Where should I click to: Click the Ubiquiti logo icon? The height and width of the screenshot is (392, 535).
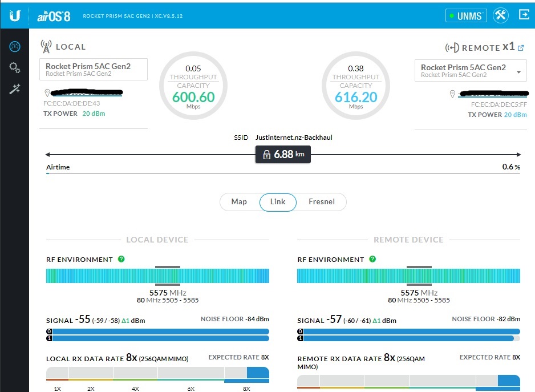pos(15,15)
